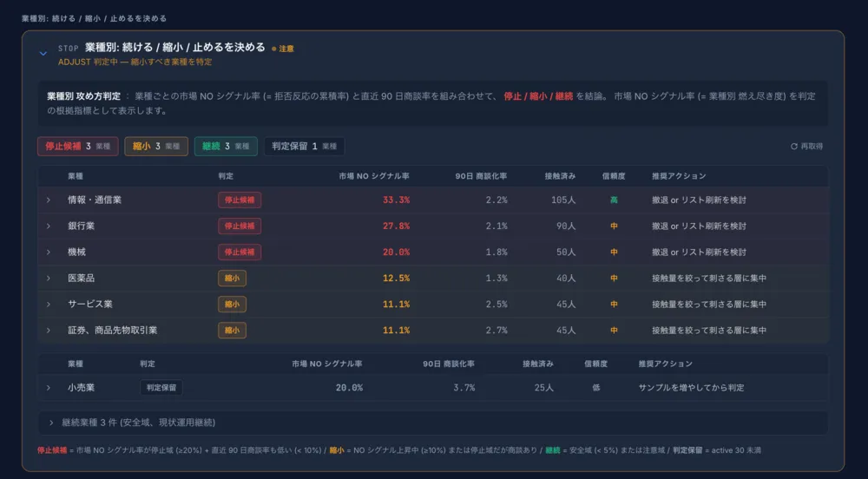868x479 pixels.
Task: Expand the 医薬品 row
Action: (48, 279)
